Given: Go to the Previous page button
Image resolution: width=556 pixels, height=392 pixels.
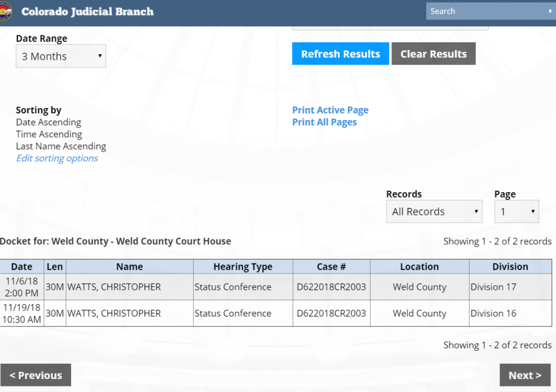Looking at the screenshot, I should pos(36,375).
